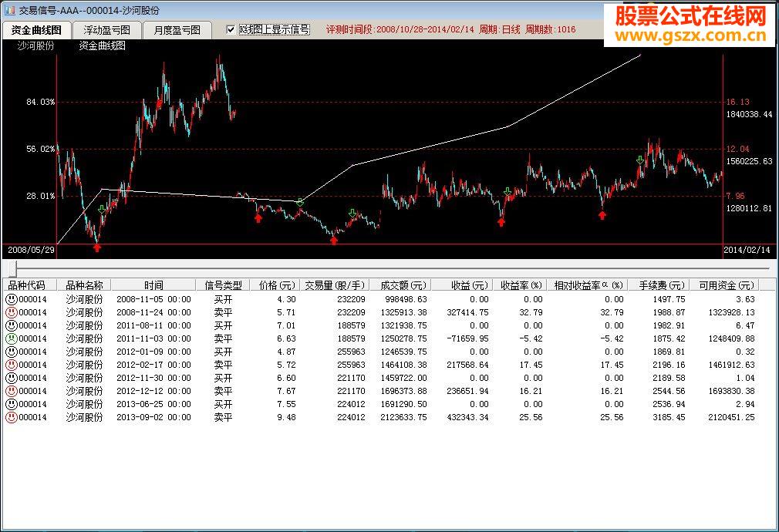The width and height of the screenshot is (779, 532).
Task: Sort by the 价格(元) column header
Action: point(275,285)
